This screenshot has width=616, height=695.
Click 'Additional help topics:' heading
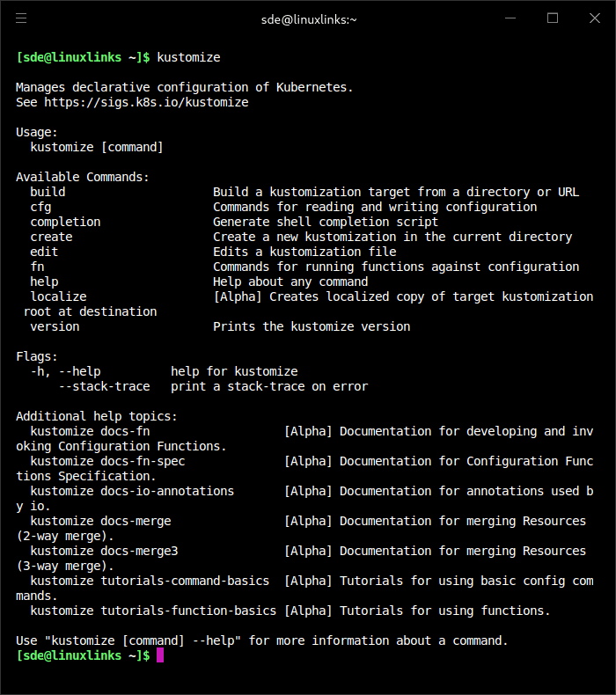coord(97,417)
